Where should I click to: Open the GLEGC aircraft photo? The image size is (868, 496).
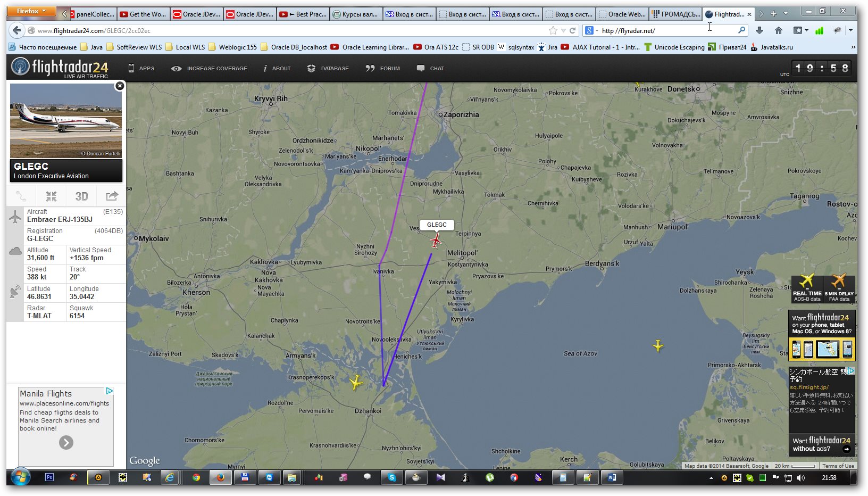(66, 121)
